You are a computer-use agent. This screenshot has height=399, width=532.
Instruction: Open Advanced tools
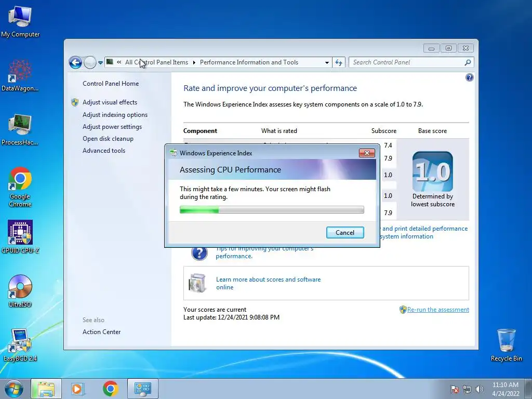[104, 150]
